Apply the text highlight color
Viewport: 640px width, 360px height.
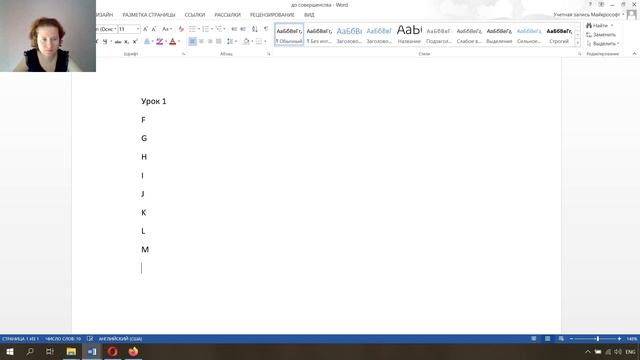coord(160,41)
